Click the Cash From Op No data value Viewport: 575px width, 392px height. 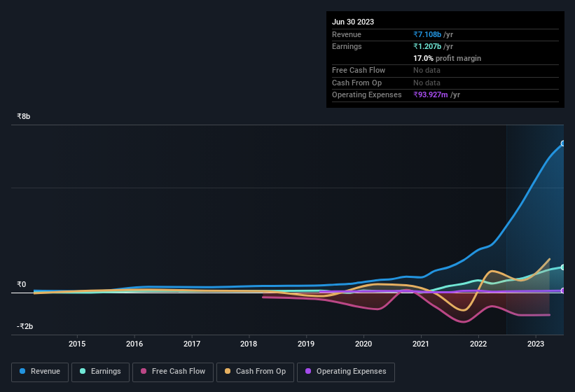(427, 83)
